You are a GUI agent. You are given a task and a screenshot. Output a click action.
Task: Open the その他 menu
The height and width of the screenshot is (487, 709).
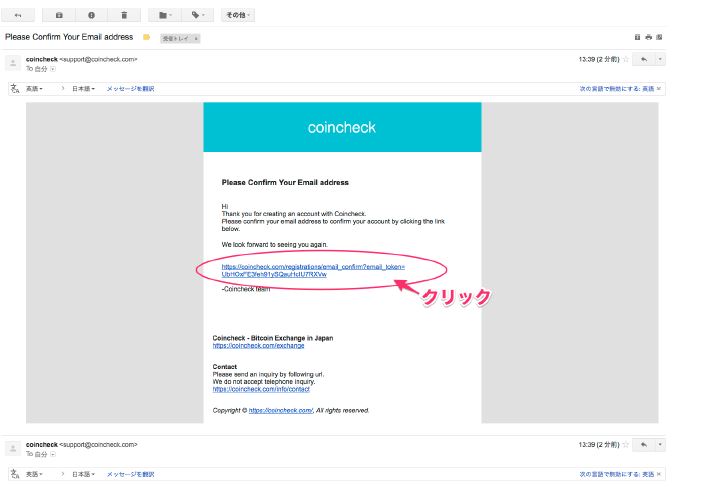coord(238,15)
